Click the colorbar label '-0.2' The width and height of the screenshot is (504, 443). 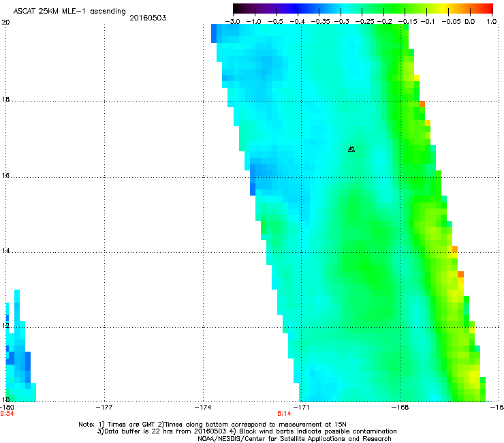[x=384, y=22]
